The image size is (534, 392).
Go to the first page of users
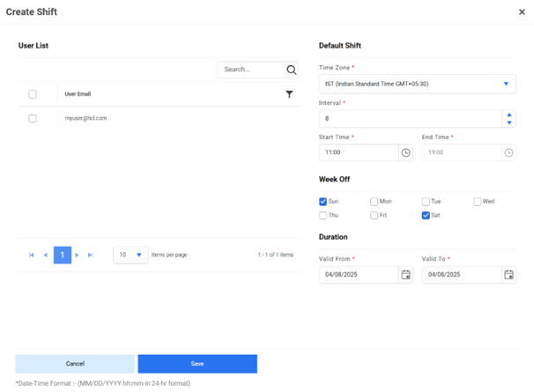point(32,255)
